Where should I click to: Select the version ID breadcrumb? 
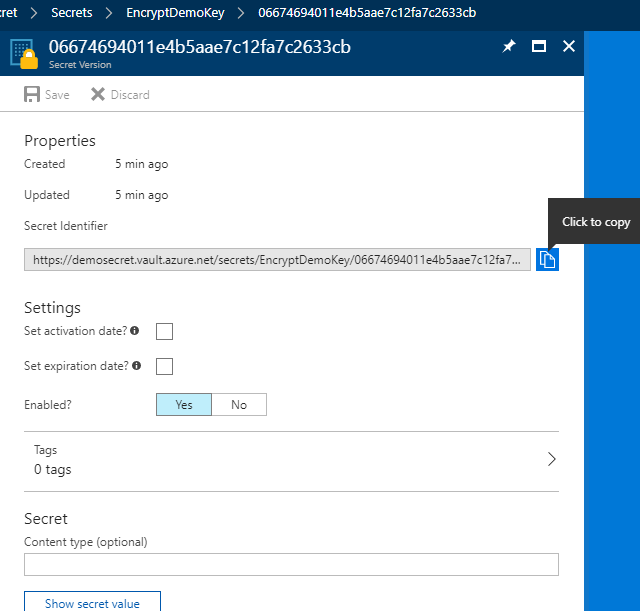pos(367,13)
